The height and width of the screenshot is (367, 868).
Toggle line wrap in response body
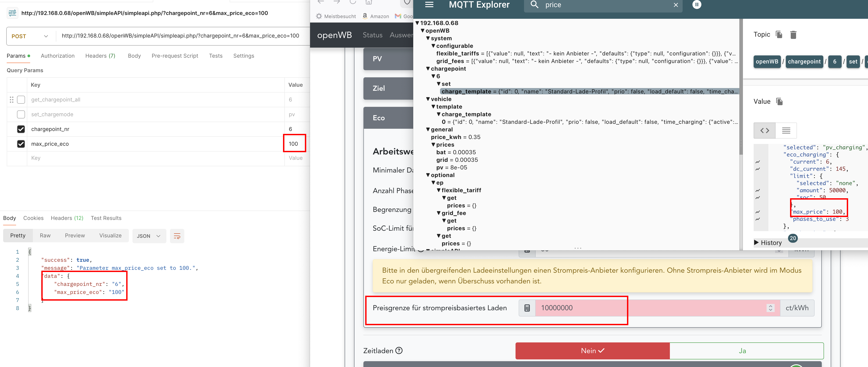177,236
